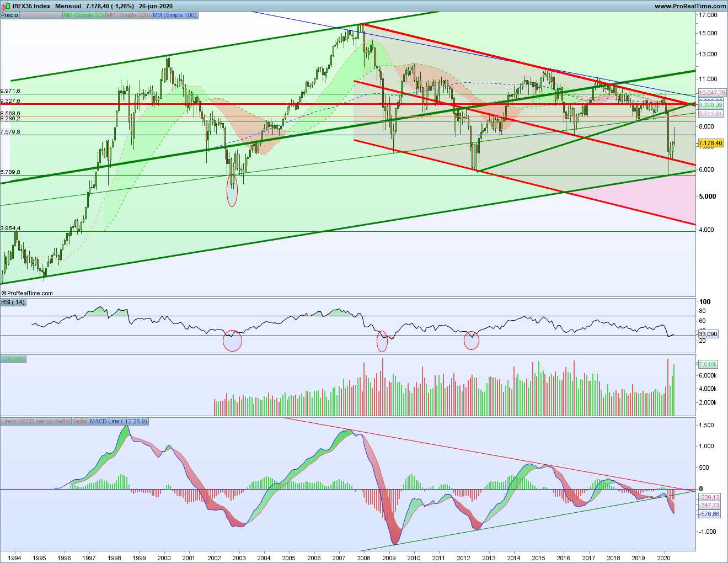Click the green 9.290,99 price axis tag
The height and width of the screenshot is (563, 728).
point(710,104)
